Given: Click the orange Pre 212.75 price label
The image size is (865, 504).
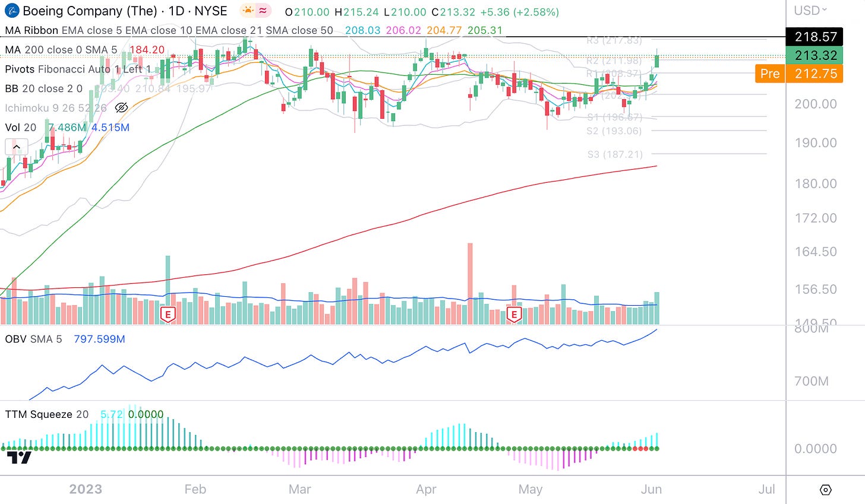Looking at the screenshot, I should pyautogui.click(x=799, y=74).
